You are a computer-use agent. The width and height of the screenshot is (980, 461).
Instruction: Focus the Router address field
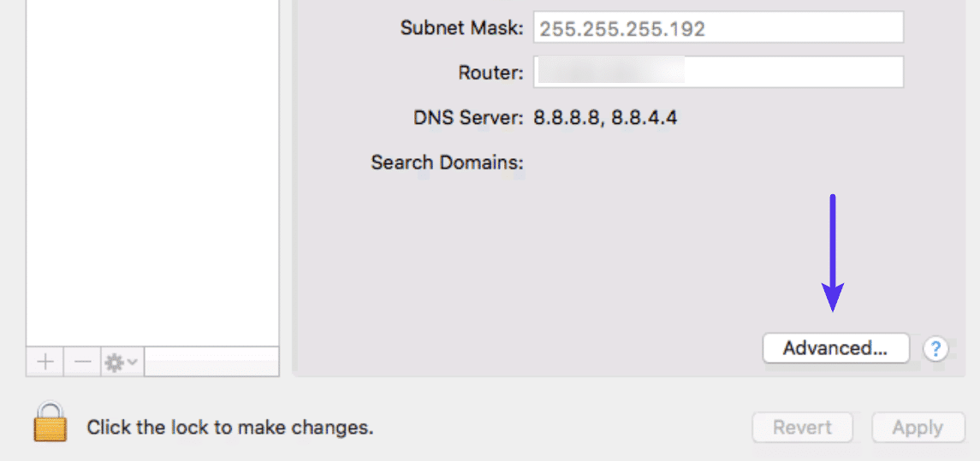(x=718, y=73)
